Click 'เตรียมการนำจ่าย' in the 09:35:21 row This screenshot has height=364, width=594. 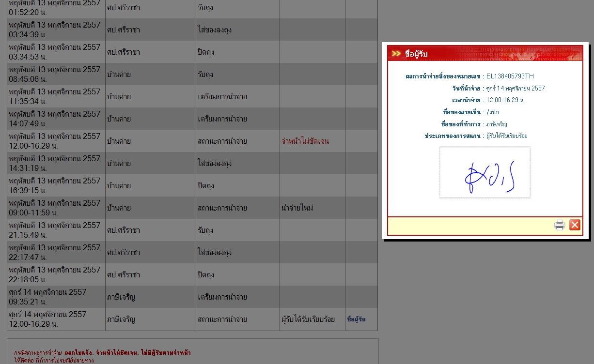[222, 297]
